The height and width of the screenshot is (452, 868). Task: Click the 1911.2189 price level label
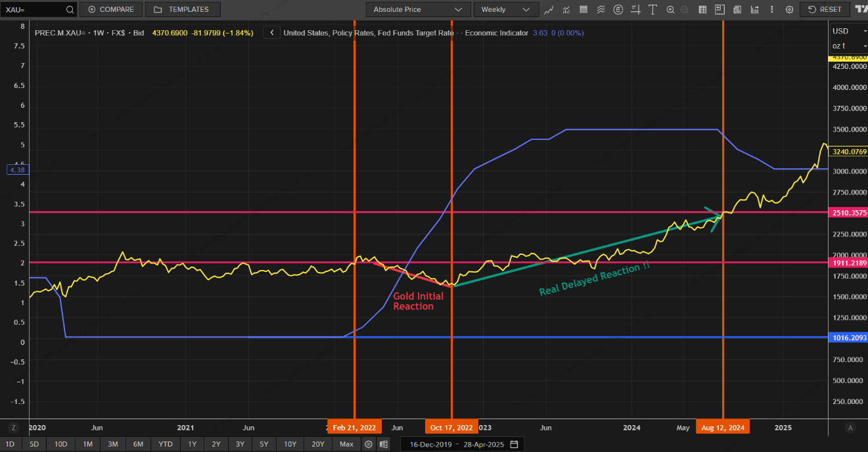(x=848, y=263)
